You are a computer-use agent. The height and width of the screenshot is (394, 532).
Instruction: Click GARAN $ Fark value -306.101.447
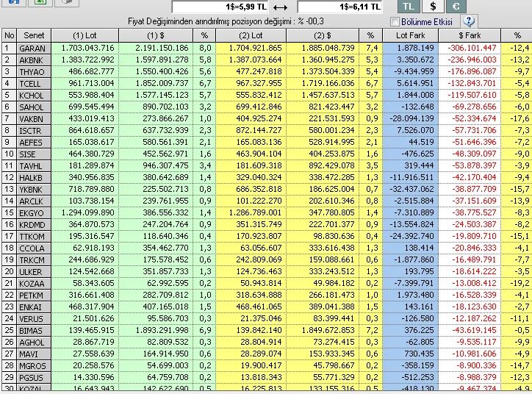[472, 48]
